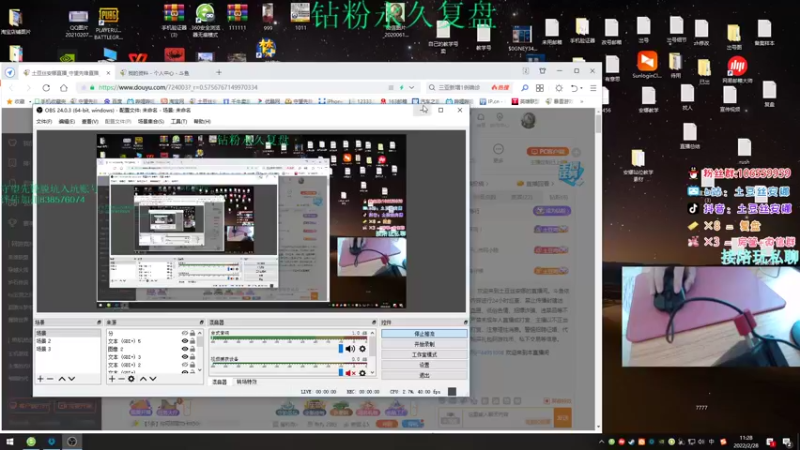Open the OBS 场景集合(S) menu
This screenshot has height=450, width=800.
[151, 121]
